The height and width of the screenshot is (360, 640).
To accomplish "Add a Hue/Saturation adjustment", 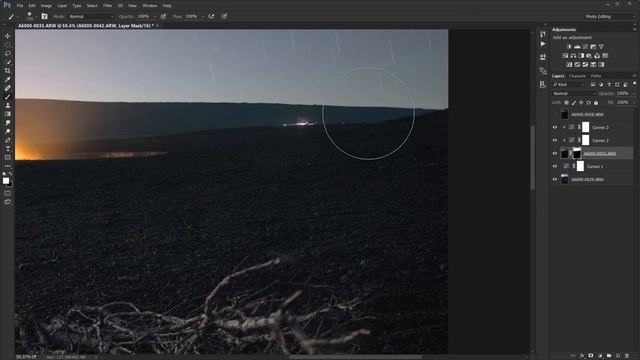I will tap(565, 56).
